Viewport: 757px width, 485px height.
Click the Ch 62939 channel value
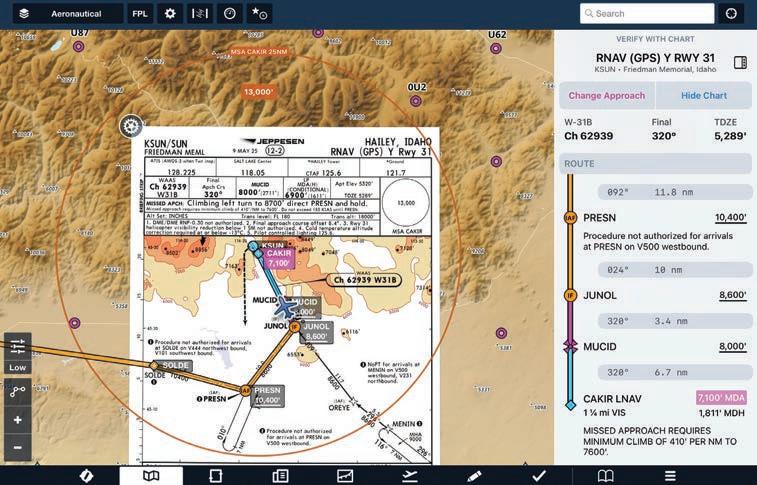point(589,136)
